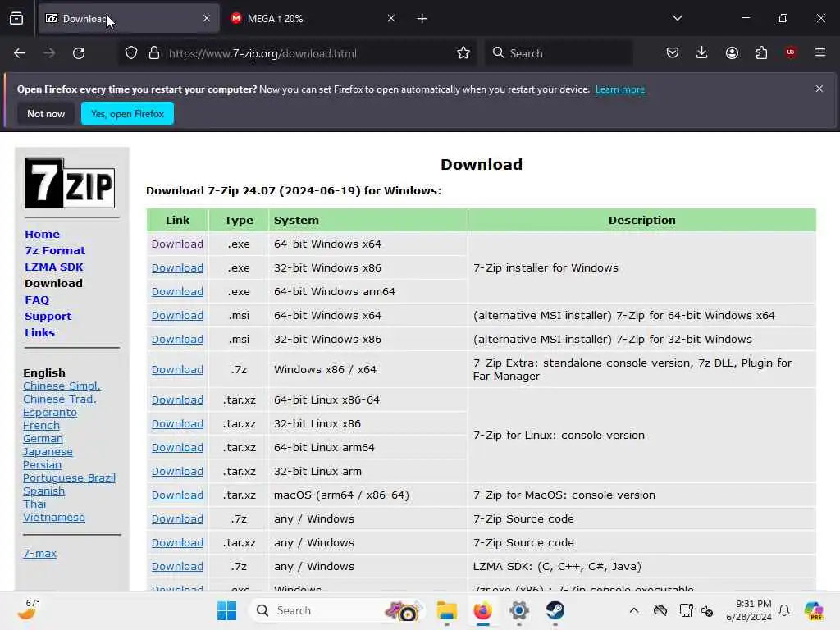List all tabs dropdown arrow
The image size is (840, 630).
pyautogui.click(x=677, y=18)
